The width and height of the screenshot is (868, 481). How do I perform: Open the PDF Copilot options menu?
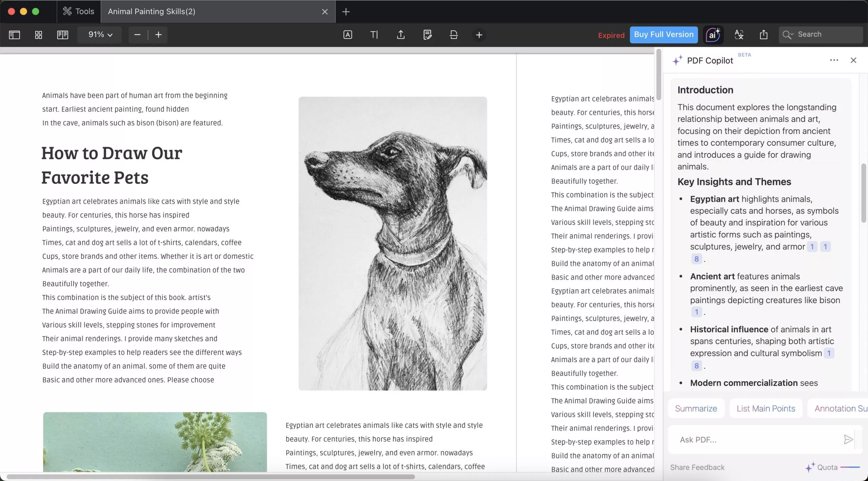pos(834,60)
